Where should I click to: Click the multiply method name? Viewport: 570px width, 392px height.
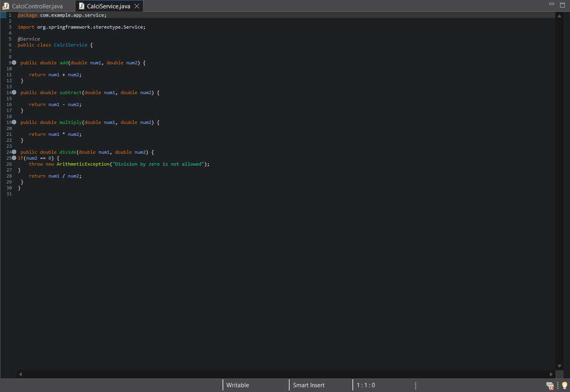[x=71, y=122]
